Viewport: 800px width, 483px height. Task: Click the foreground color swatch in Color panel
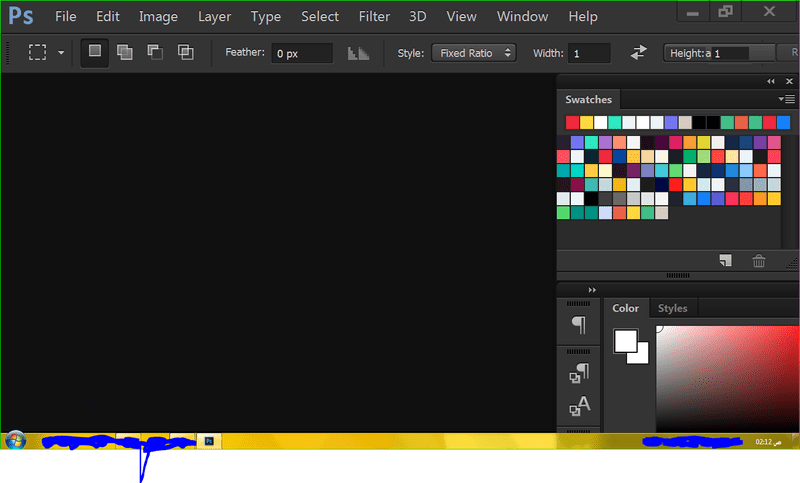coord(626,340)
